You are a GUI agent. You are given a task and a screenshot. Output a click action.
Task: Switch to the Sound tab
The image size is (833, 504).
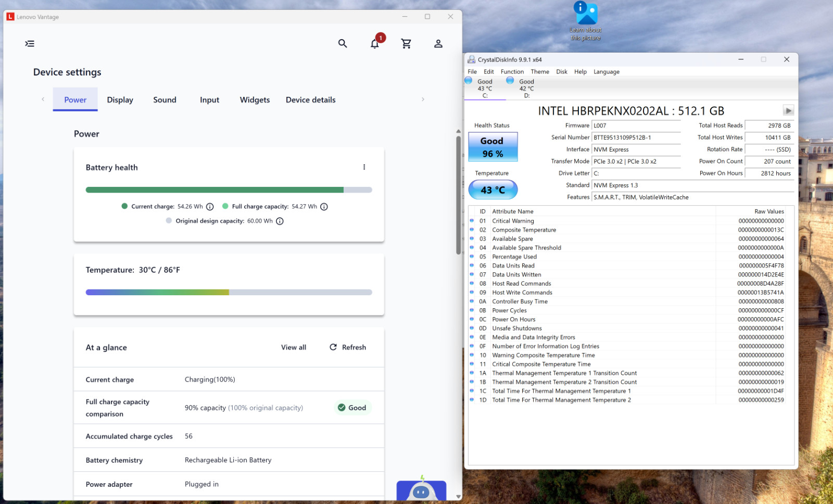pos(165,100)
